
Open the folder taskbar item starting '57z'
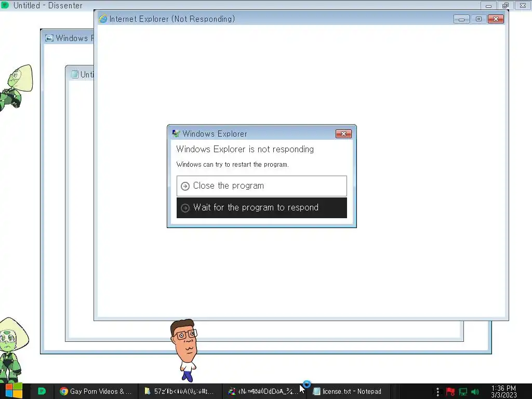(180, 391)
